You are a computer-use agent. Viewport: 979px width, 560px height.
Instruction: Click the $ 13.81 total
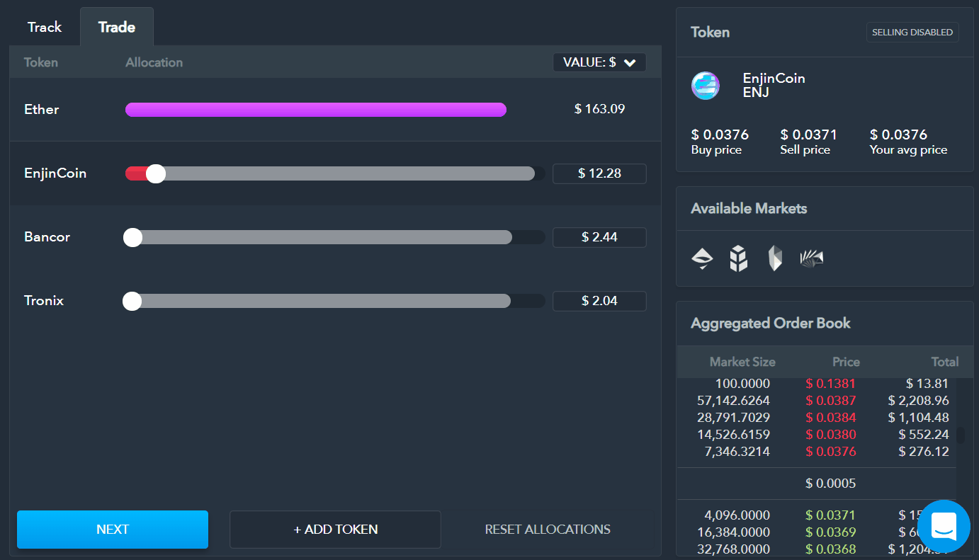coord(927,384)
